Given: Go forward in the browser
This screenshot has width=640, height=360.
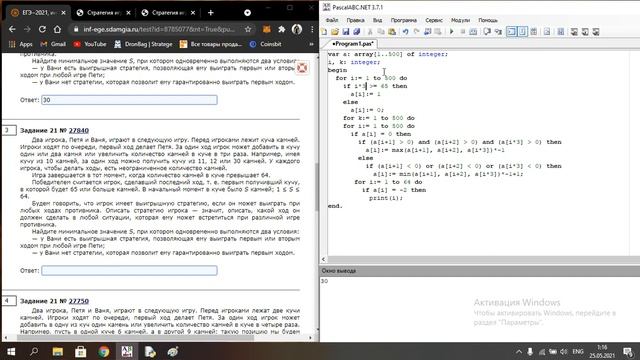Looking at the screenshot, I should coord(27,29).
